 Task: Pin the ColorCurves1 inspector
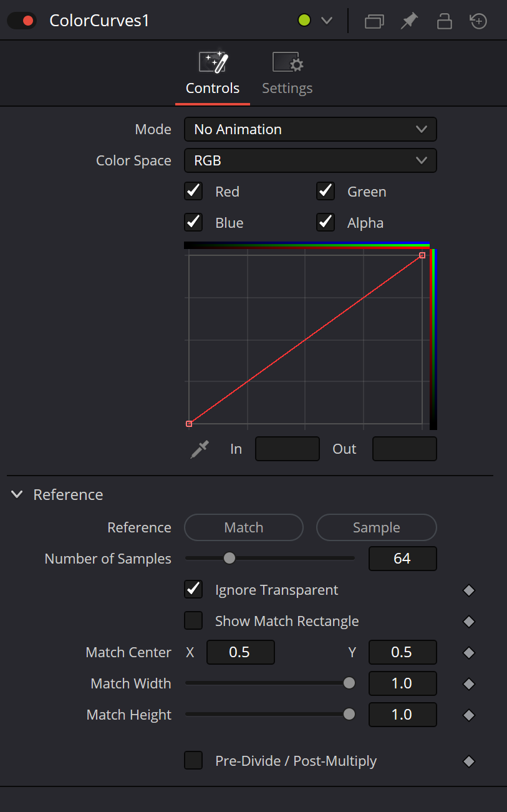point(409,21)
